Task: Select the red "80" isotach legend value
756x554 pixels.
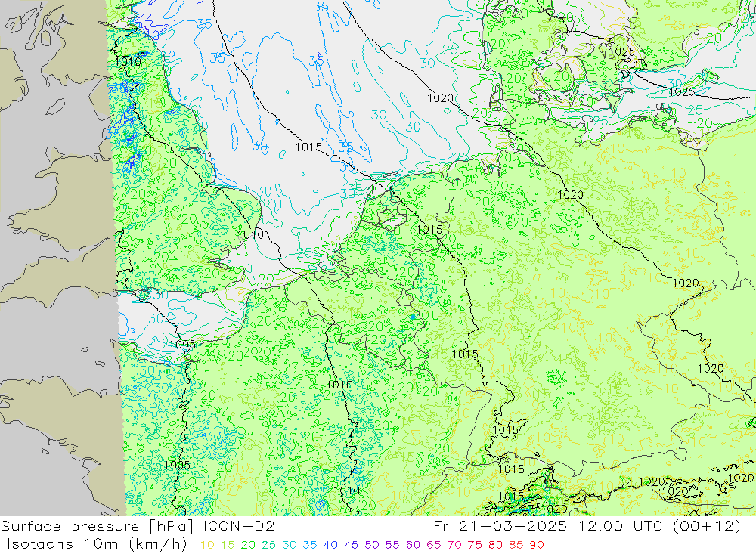Action: point(495,545)
